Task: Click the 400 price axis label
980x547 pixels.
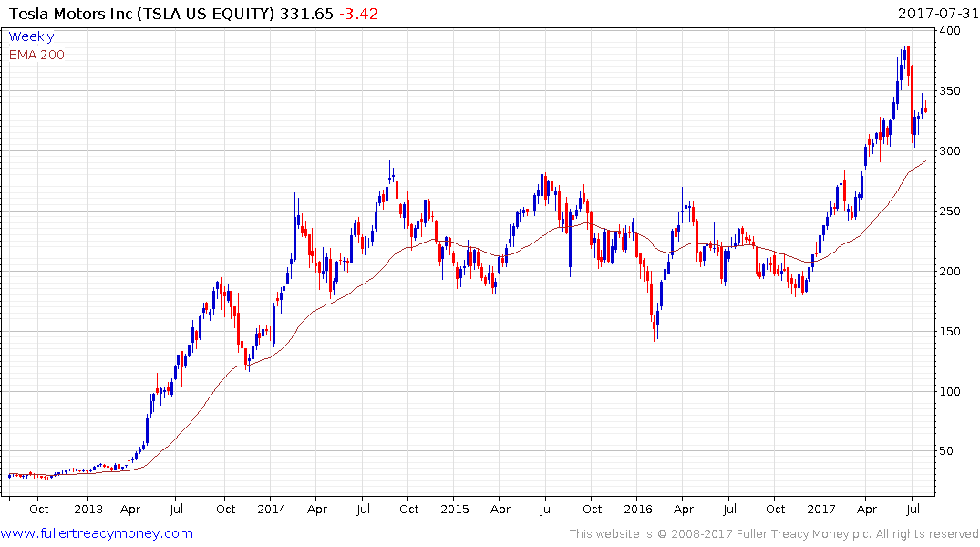Action: point(951,31)
